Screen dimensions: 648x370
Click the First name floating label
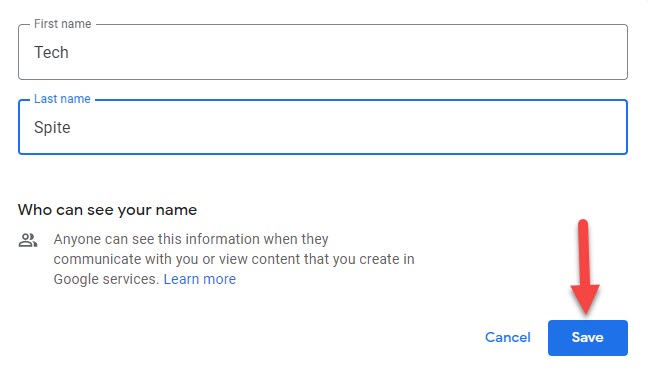point(62,24)
